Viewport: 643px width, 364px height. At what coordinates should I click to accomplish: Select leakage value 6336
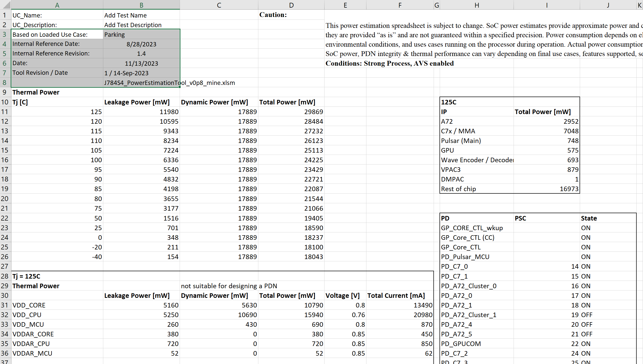pos(141,160)
